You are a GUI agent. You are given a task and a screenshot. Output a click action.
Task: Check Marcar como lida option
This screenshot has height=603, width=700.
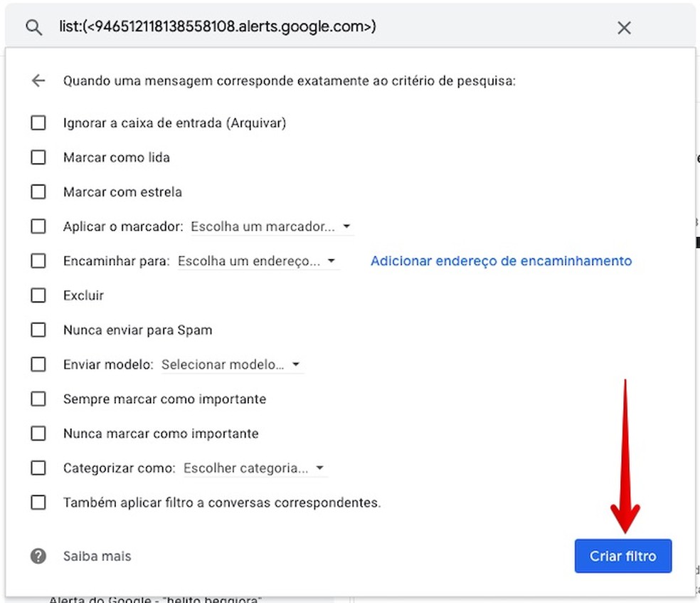point(38,157)
